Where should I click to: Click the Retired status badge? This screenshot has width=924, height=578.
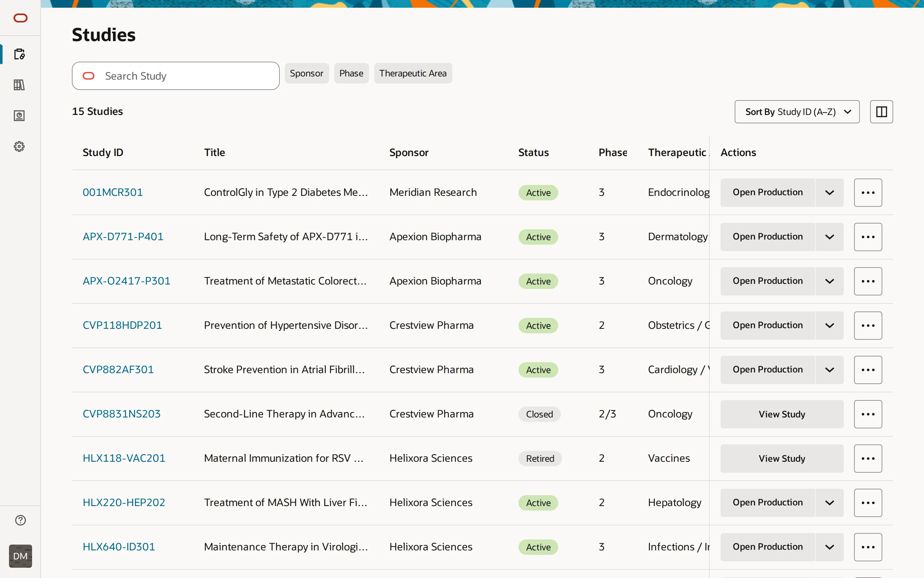(x=540, y=459)
